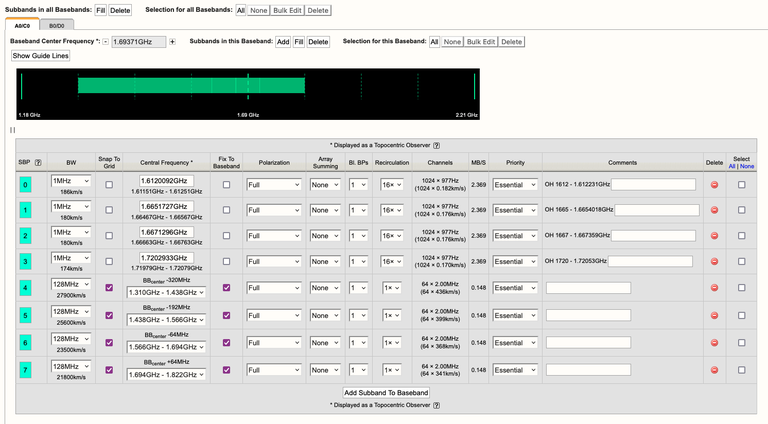Tick the Select checkbox for subband 5
Viewport: 768px width, 424px height.
point(742,315)
